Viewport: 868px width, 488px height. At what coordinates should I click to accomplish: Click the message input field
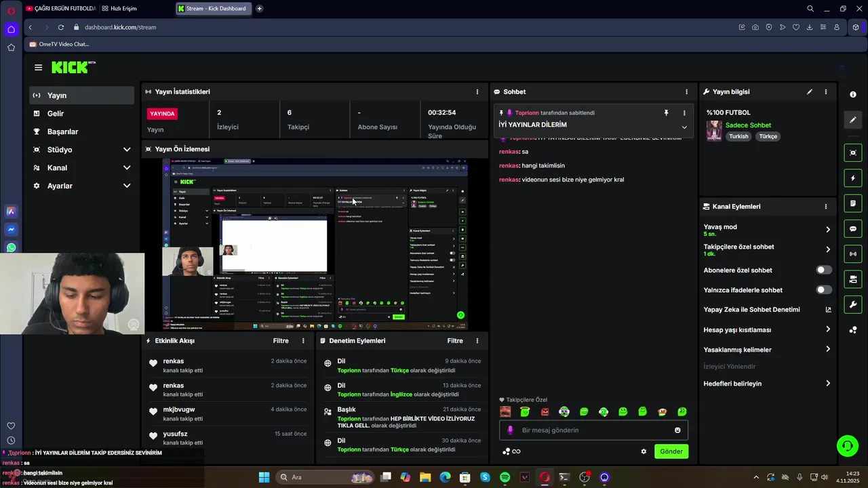(x=593, y=430)
